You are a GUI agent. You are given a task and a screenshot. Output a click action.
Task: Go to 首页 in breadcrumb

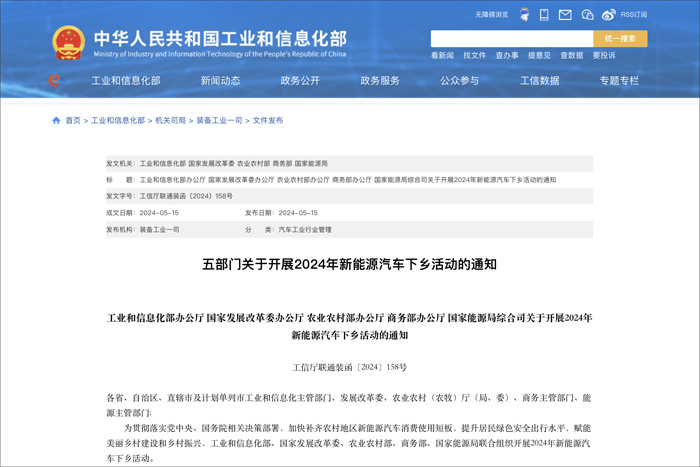(73, 121)
